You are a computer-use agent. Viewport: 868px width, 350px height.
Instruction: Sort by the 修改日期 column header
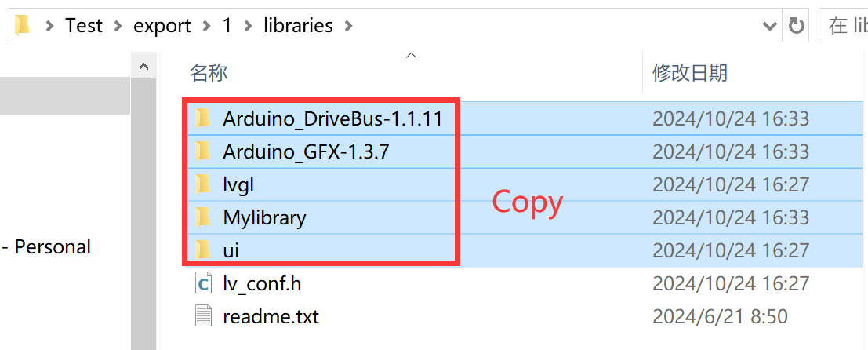tap(690, 72)
